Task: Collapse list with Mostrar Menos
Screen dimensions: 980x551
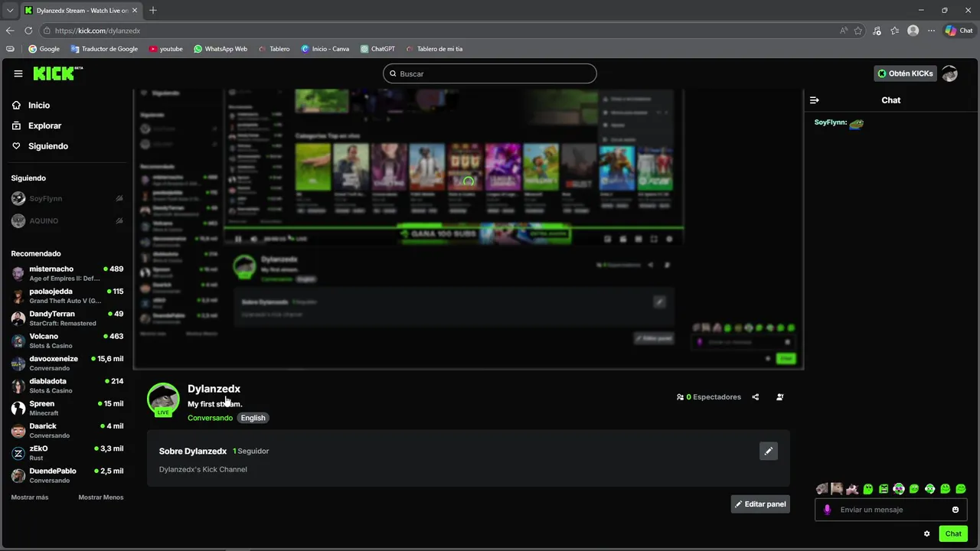Action: (x=100, y=497)
